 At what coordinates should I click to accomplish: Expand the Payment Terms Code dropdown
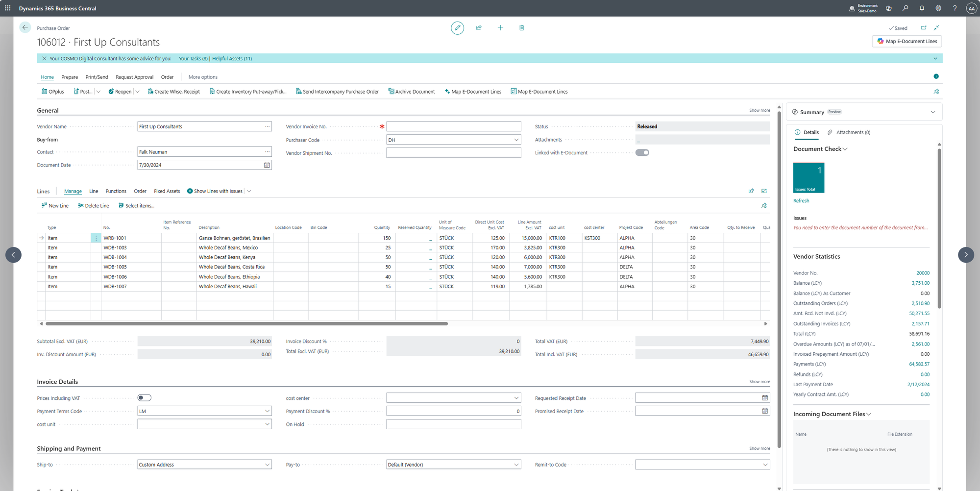(x=267, y=411)
